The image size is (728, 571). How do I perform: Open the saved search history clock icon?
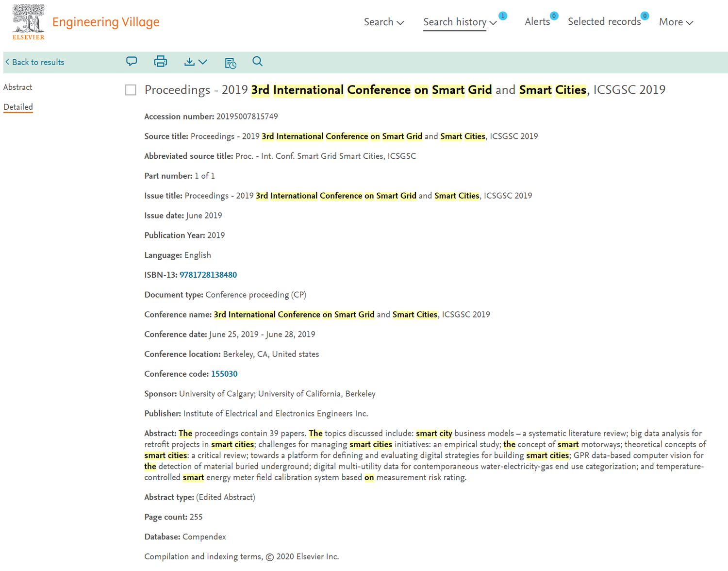point(231,63)
